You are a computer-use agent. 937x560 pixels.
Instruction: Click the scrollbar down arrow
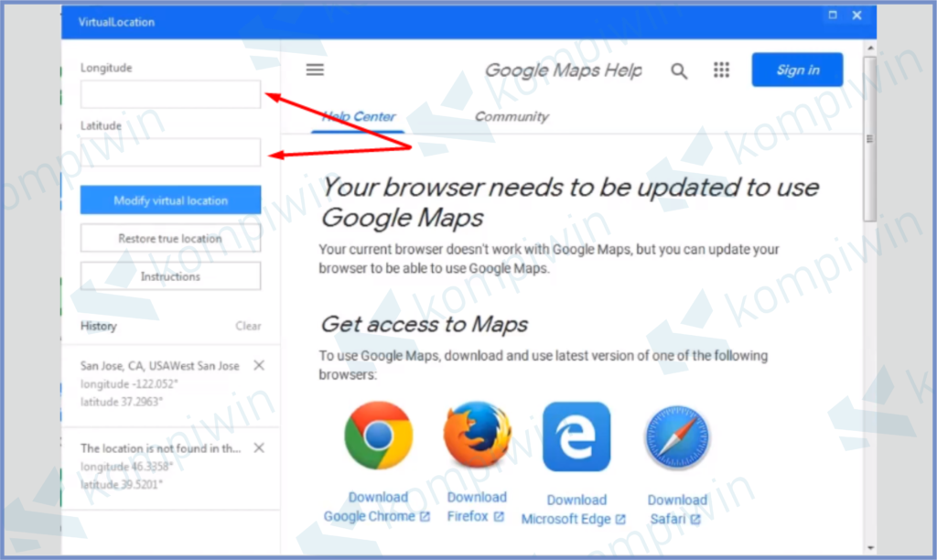(870, 547)
